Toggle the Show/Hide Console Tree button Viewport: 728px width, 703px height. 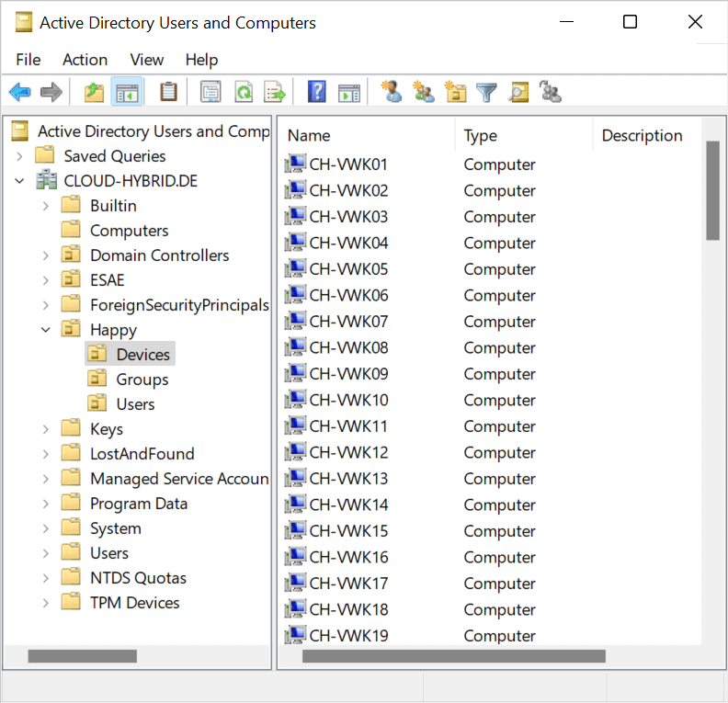point(126,92)
